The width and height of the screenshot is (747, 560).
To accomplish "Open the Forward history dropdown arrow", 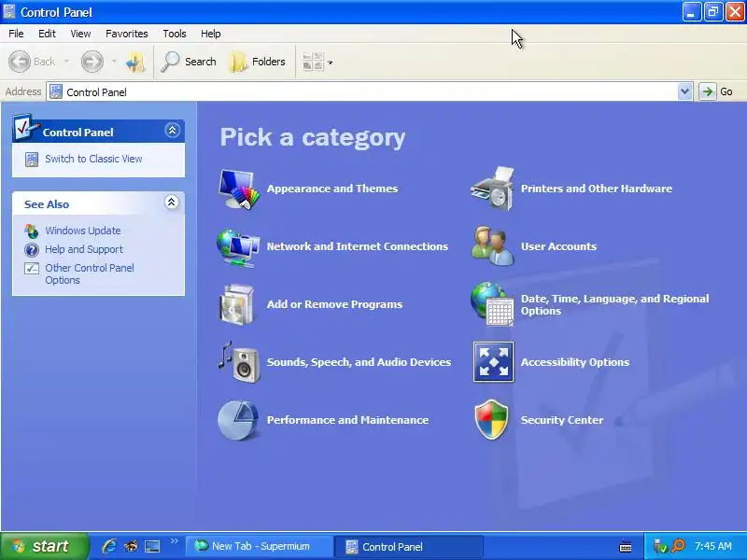I will pyautogui.click(x=114, y=62).
